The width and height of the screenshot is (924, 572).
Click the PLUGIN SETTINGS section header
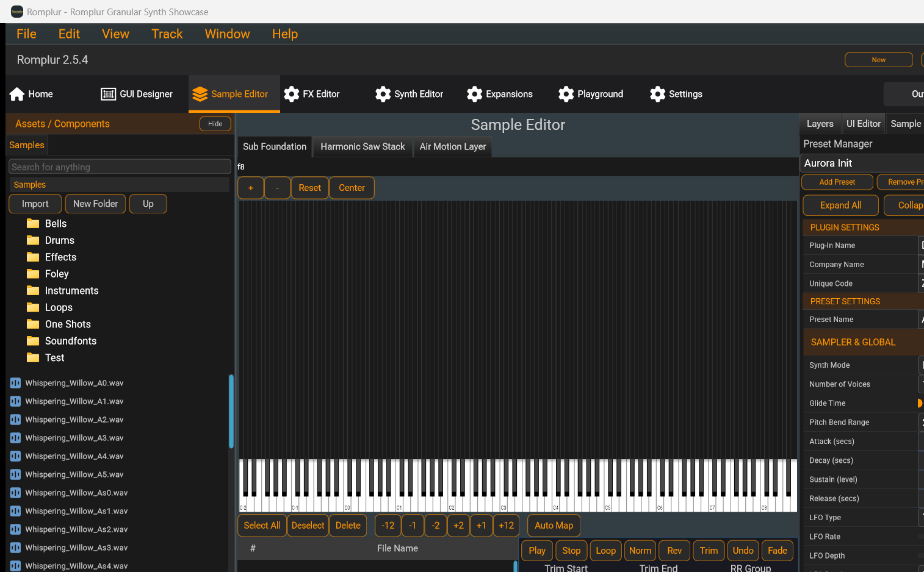(864, 227)
